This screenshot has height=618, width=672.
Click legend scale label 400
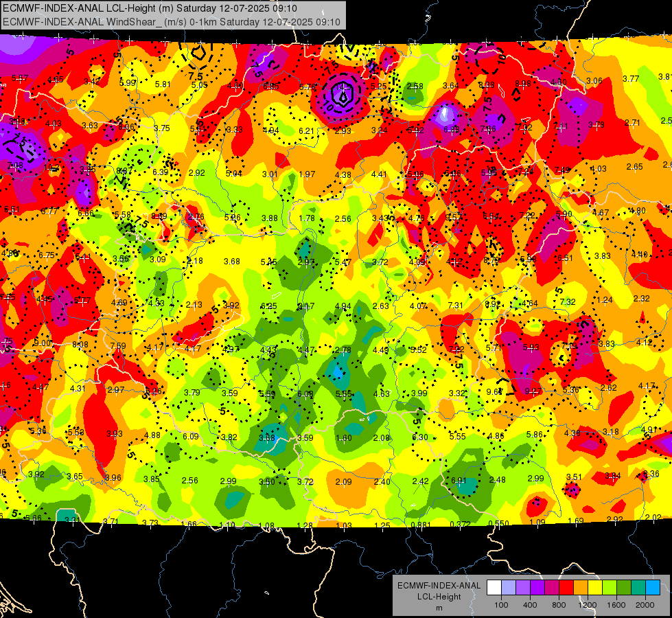[x=530, y=605]
